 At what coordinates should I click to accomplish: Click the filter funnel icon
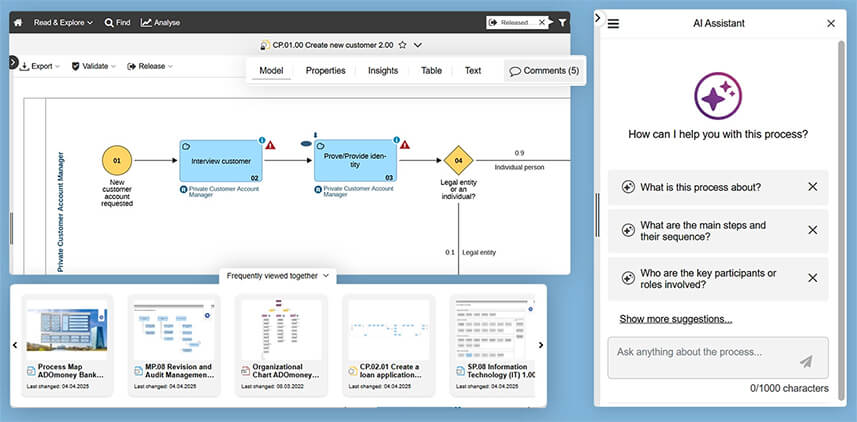(562, 22)
